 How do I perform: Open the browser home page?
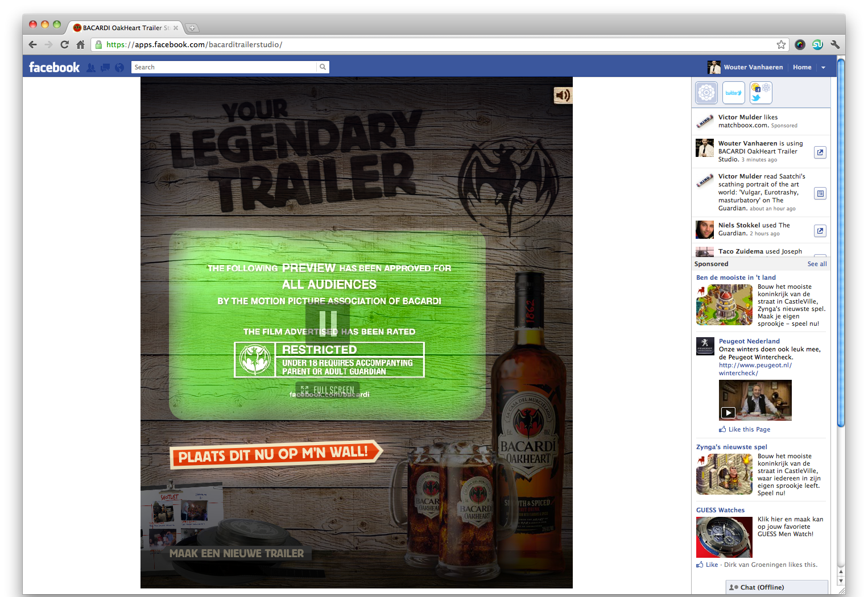pyautogui.click(x=80, y=44)
